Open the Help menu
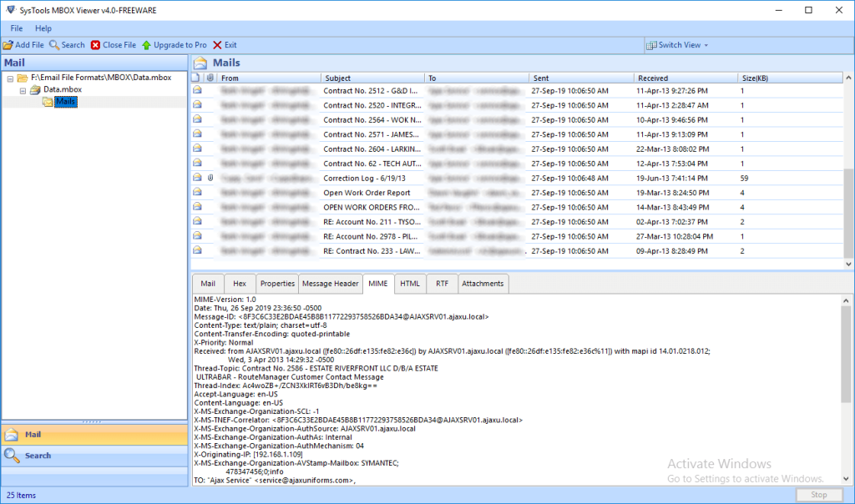Viewport: 855px width, 504px height. click(x=43, y=28)
